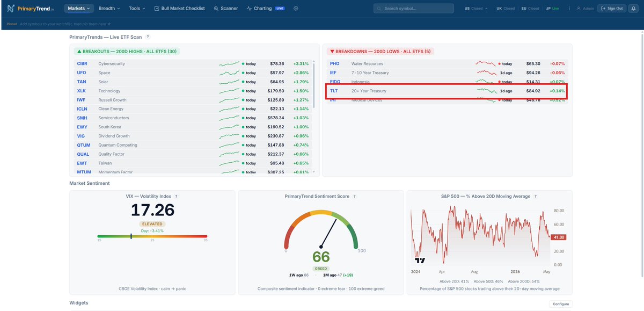
Task: Click the Configure button for Widgets
Action: (x=561, y=304)
